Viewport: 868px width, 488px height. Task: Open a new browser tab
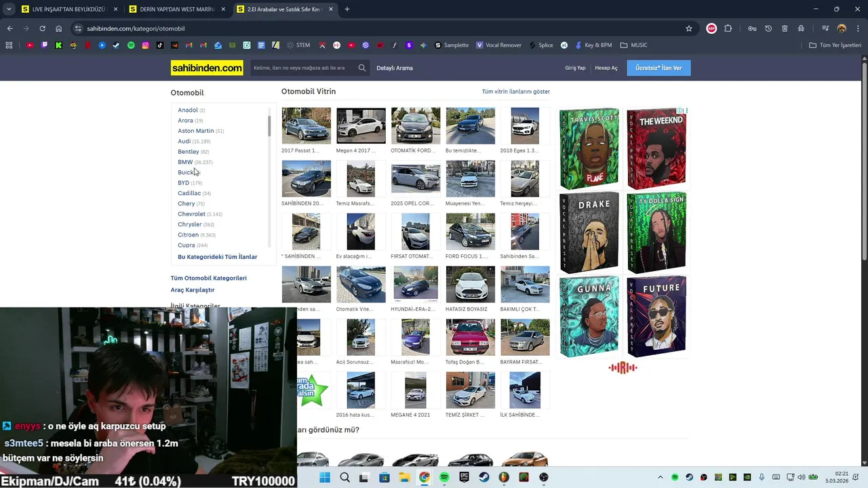pyautogui.click(x=347, y=9)
